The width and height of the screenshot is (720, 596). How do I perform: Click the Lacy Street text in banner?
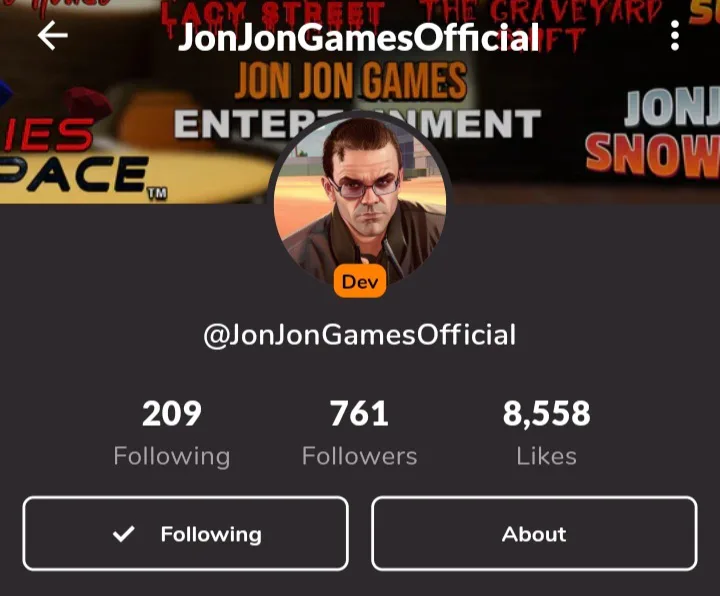273,12
